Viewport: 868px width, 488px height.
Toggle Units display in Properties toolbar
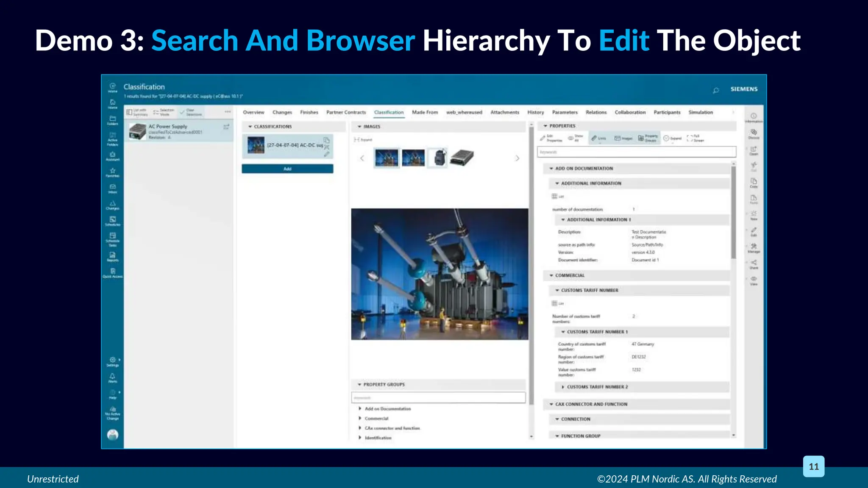pos(598,138)
